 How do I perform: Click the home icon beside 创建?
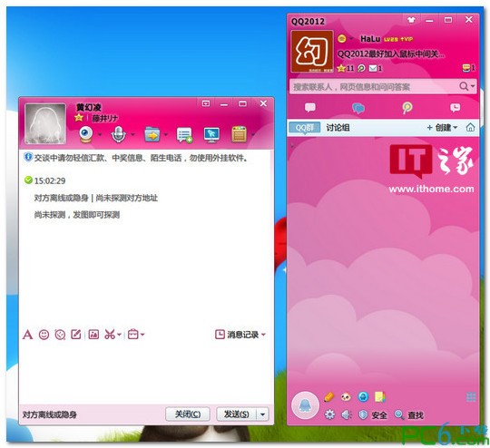[x=470, y=128]
